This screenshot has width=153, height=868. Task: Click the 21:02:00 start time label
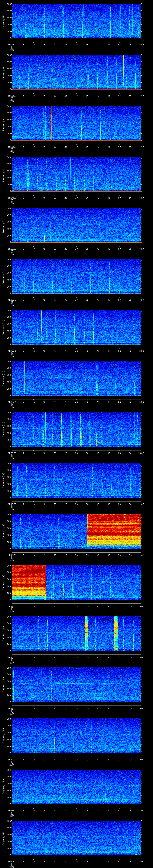click(x=12, y=96)
